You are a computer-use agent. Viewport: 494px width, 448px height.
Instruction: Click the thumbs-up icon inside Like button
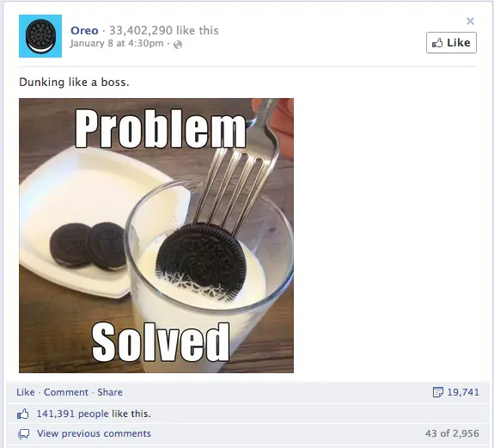[437, 43]
